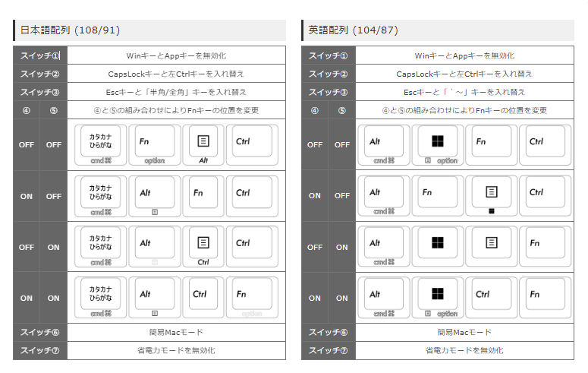
Task: Select スイッチ⑦ label in the Japanese layout table
Action: click(x=39, y=350)
